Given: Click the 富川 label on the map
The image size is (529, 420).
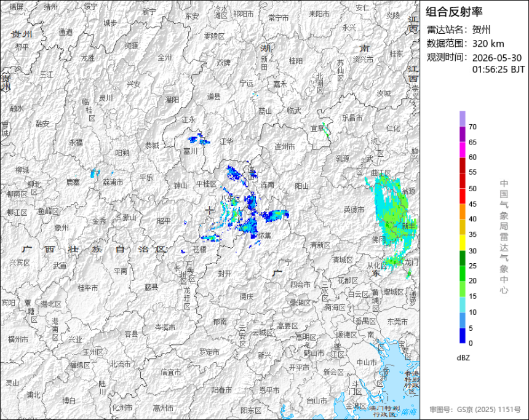Looking at the screenshot, I should 191,151.
